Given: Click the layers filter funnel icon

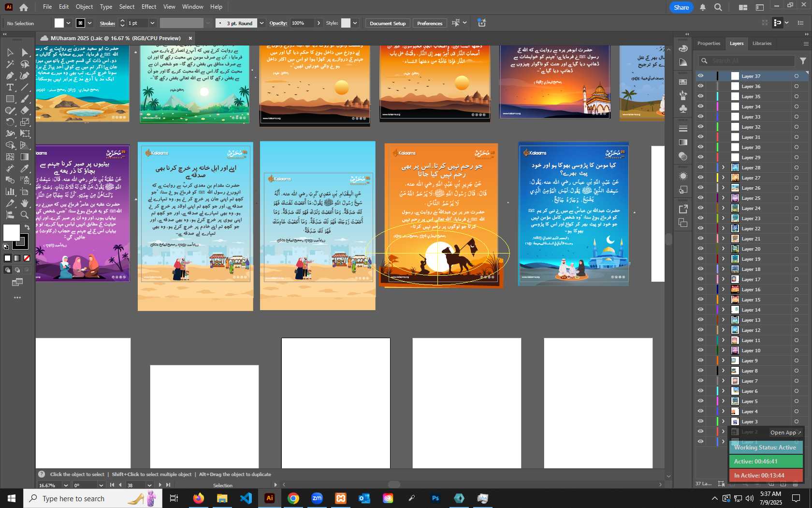Looking at the screenshot, I should pos(803,61).
